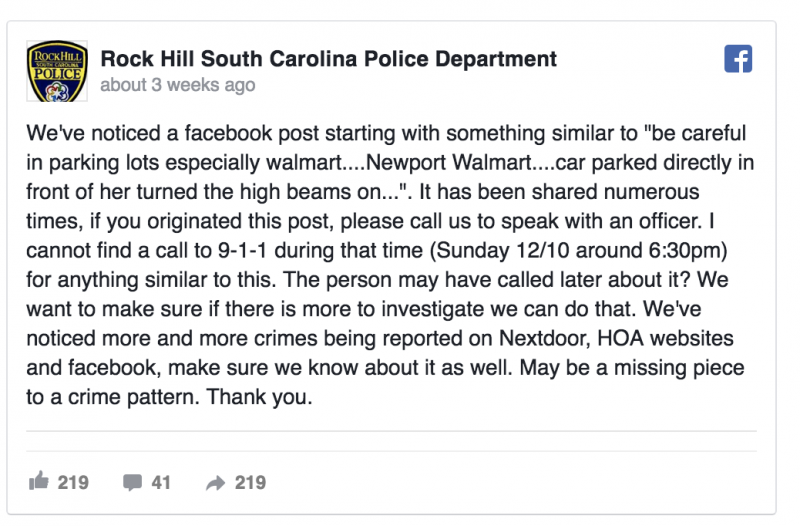Click the '9-1-1' text in post

(x=243, y=251)
